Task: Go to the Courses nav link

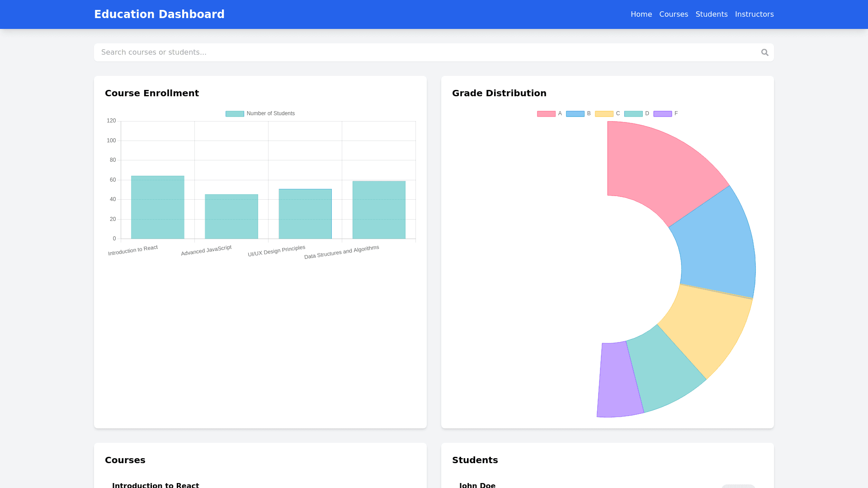Action: click(x=674, y=14)
